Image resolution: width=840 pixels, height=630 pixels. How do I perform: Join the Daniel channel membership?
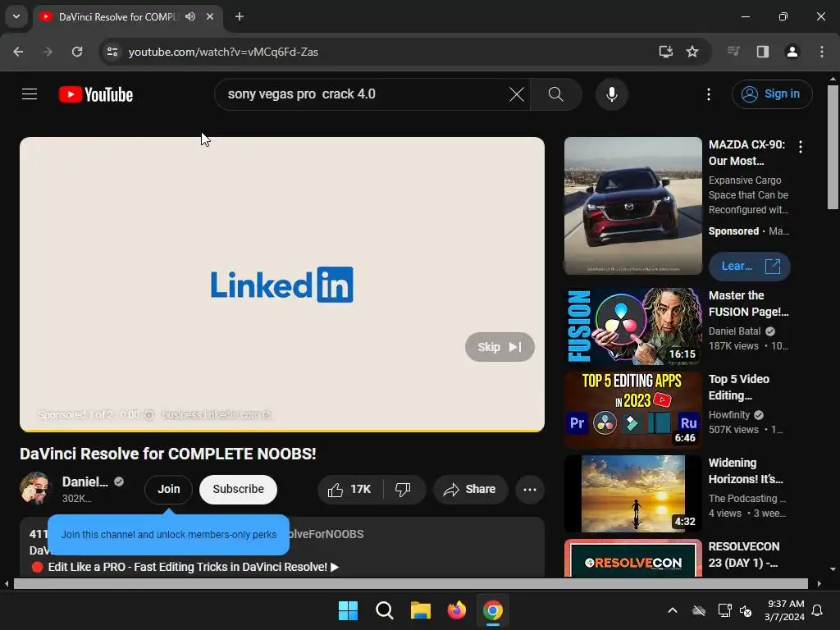tap(168, 489)
